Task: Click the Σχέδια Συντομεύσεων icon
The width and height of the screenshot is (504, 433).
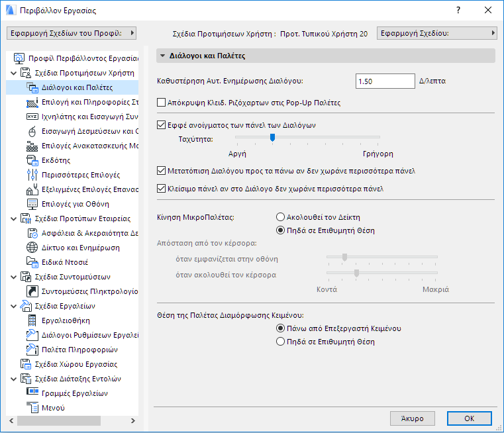Action: [x=26, y=277]
